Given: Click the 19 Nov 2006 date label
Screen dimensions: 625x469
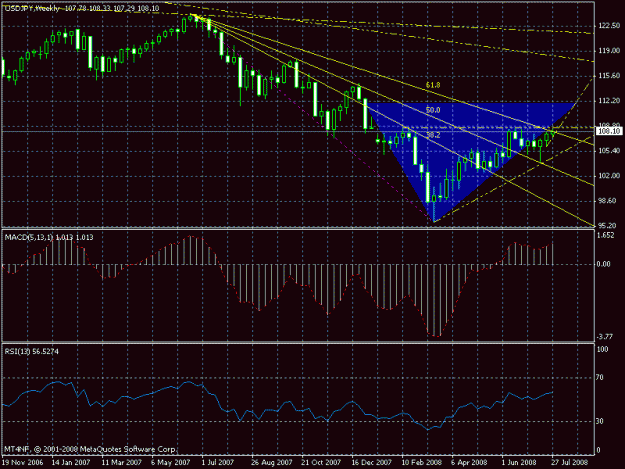Looking at the screenshot, I should click(22, 462).
